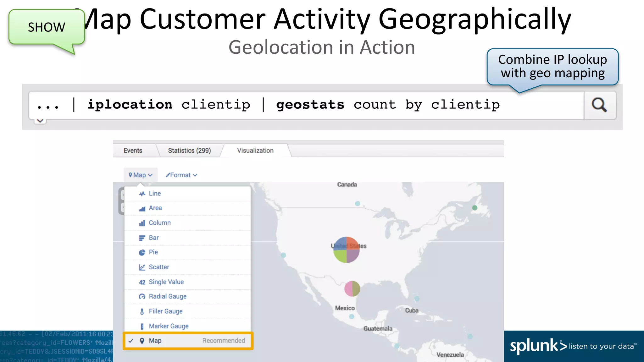Click the Canada map label

[347, 184]
